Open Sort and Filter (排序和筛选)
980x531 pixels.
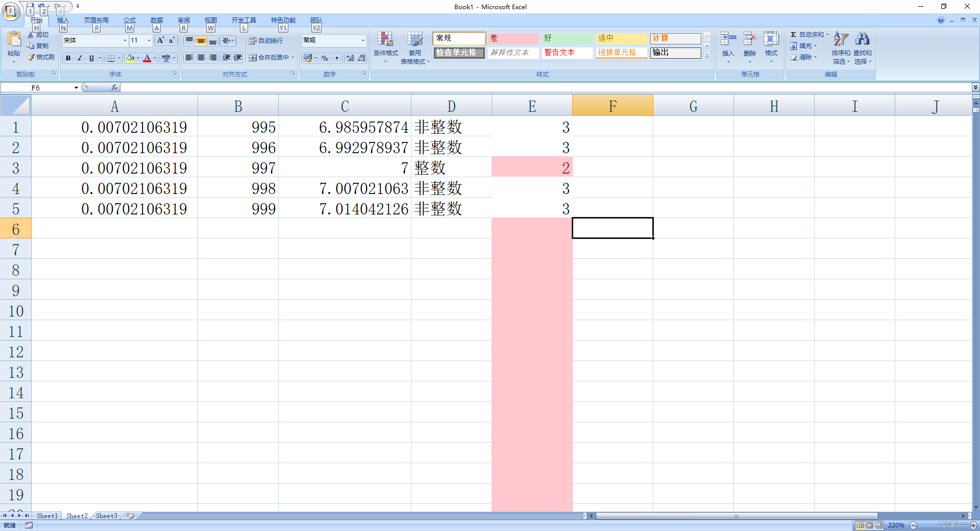(x=841, y=47)
